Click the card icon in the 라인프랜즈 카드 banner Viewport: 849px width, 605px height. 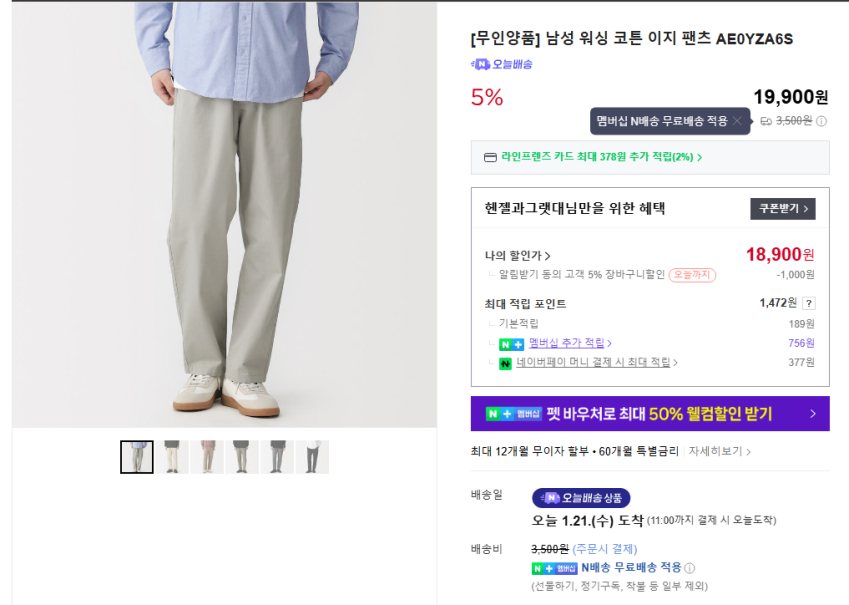tap(489, 158)
